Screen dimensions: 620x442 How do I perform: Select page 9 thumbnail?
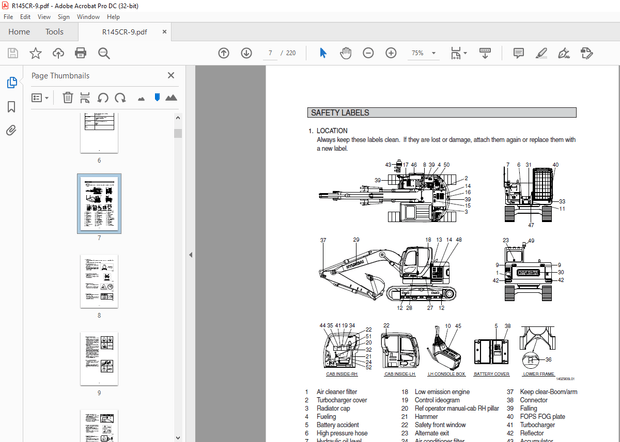coord(99,359)
